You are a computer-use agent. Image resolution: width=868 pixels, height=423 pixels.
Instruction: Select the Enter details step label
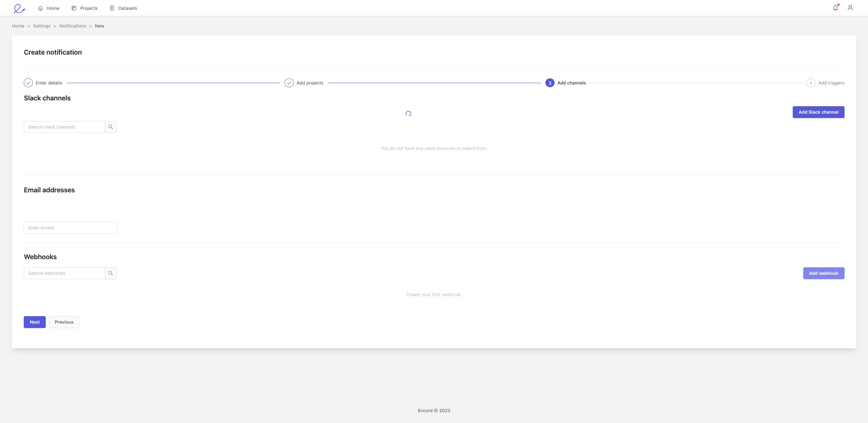[x=49, y=83]
